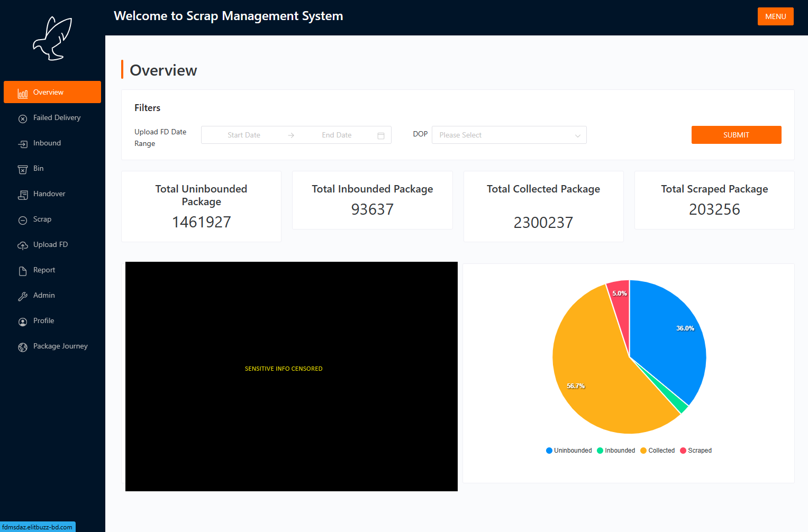Click the Scrap minus-circle icon
808x532 pixels.
pyautogui.click(x=23, y=220)
